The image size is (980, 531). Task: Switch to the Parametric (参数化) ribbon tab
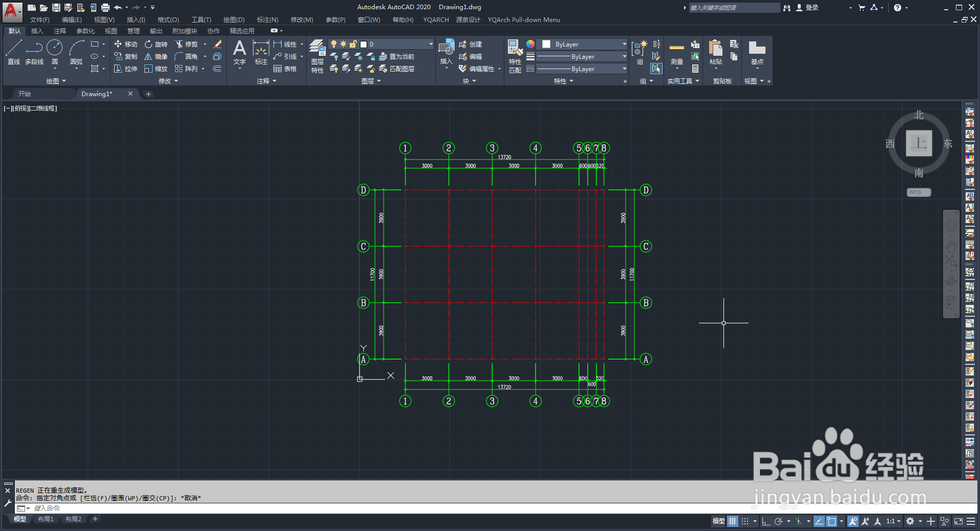[x=86, y=31]
